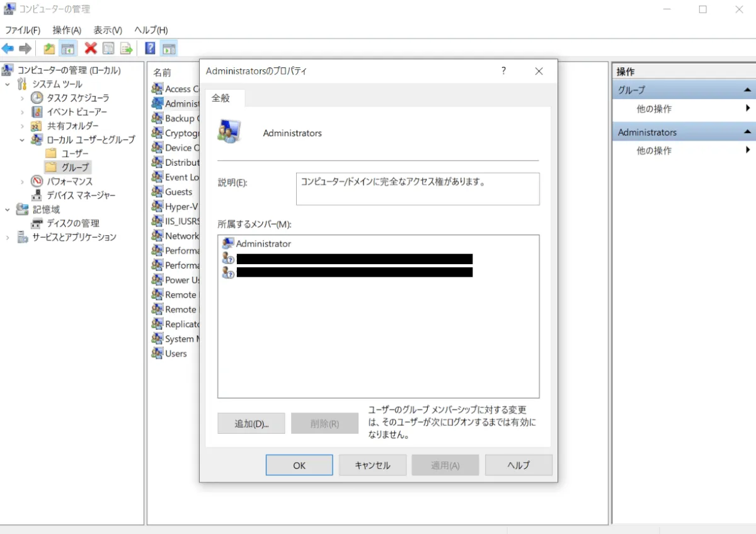Viewport: 756px width, 534px height.
Task: Collapse the グループ section in 操作 pane
Action: tap(747, 90)
